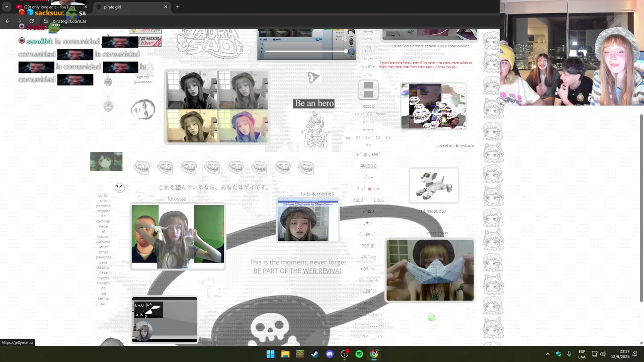Open the tab search dropdown arrow
The image size is (644, 362).
pyautogui.click(x=7, y=7)
